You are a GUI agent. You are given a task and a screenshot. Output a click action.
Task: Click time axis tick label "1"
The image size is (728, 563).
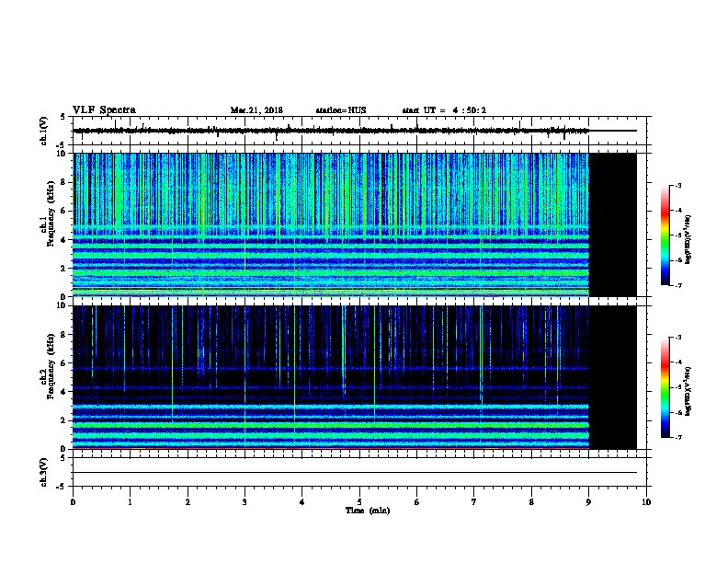click(x=131, y=502)
